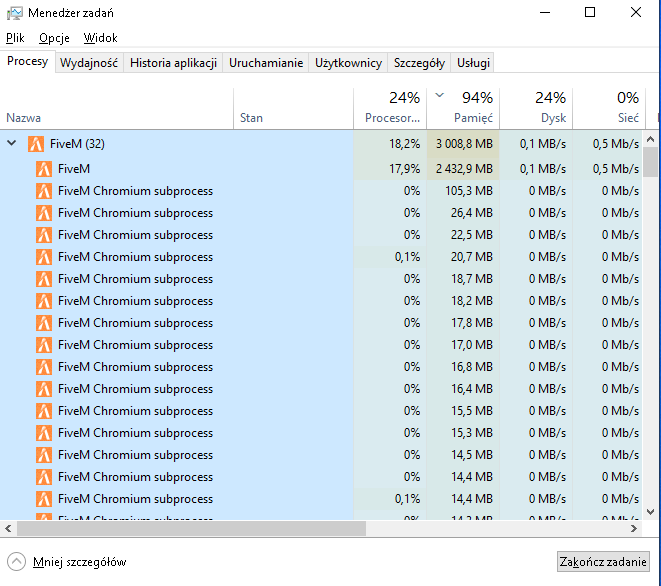Click the Mniej szczegółów link

[80, 562]
